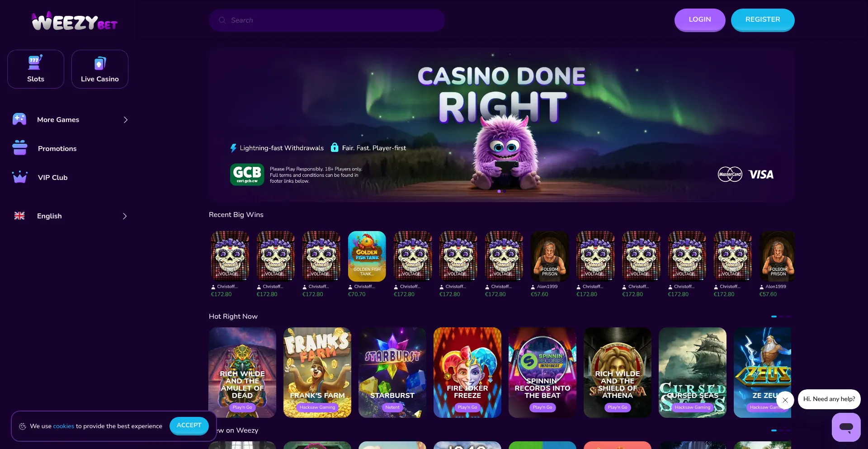Viewport: 868px width, 449px height.
Task: Open the Slots category
Action: pos(36,69)
